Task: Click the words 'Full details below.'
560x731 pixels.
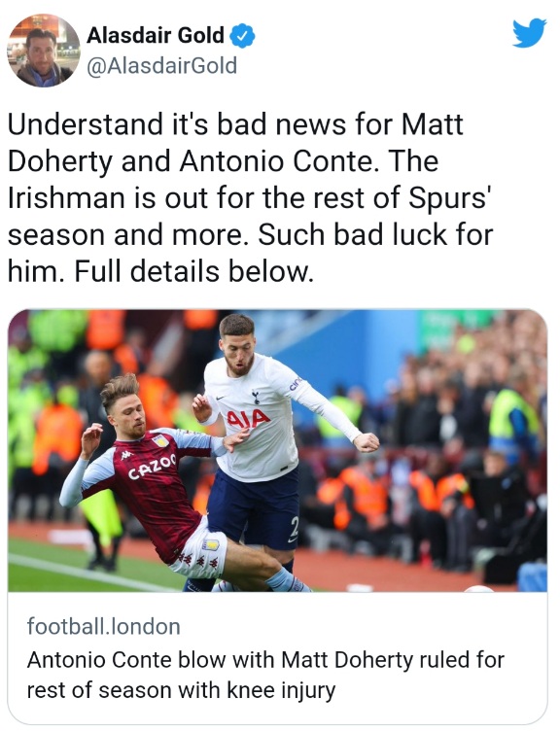Action: coord(194,272)
